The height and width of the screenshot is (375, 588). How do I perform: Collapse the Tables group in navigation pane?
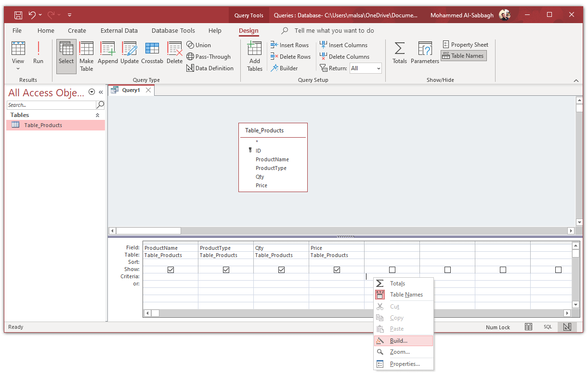click(x=97, y=115)
